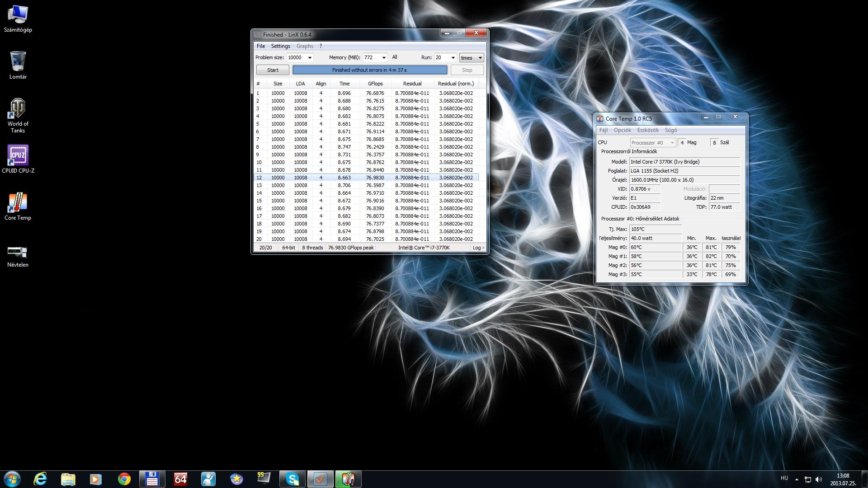Viewport: 868px width, 488px height.
Task: Click Residual (norm.) column header
Action: [x=456, y=84]
